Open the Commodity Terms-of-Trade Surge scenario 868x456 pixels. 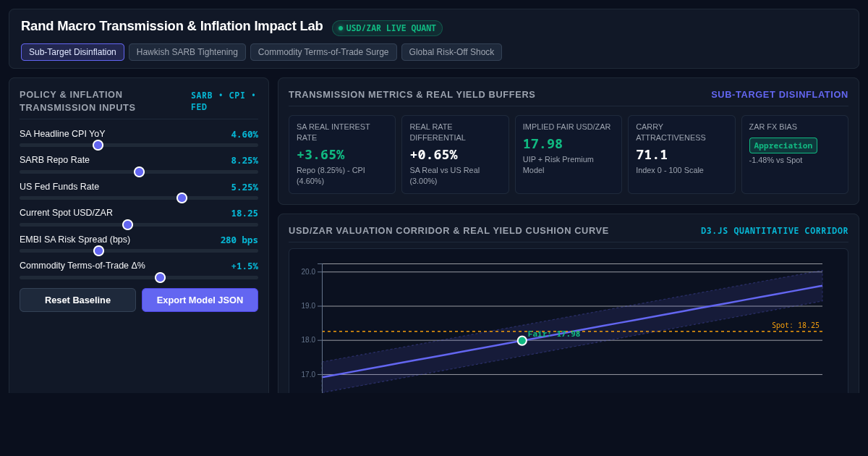(323, 52)
